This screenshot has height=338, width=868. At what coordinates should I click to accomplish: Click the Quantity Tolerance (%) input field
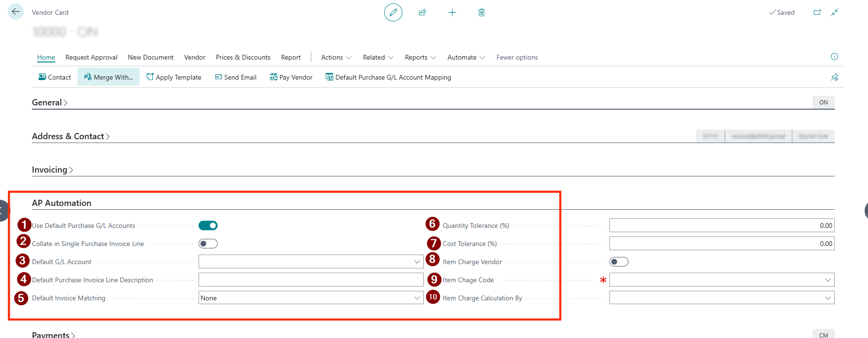(721, 225)
